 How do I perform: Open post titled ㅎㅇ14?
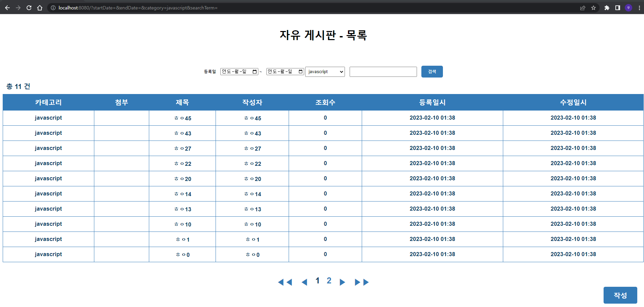183,194
